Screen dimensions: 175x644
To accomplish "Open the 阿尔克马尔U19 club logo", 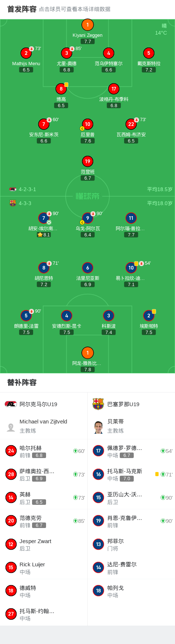I will pyautogui.click(x=11, y=404).
